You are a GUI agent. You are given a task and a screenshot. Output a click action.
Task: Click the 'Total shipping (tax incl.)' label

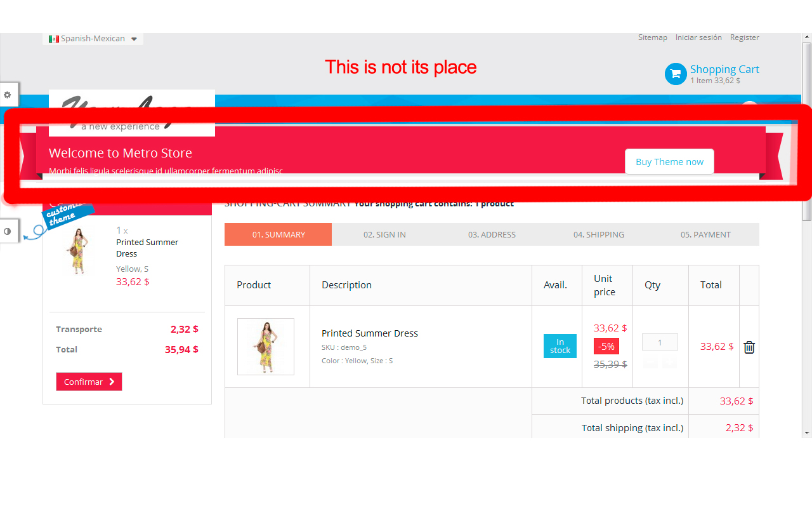[632, 428]
